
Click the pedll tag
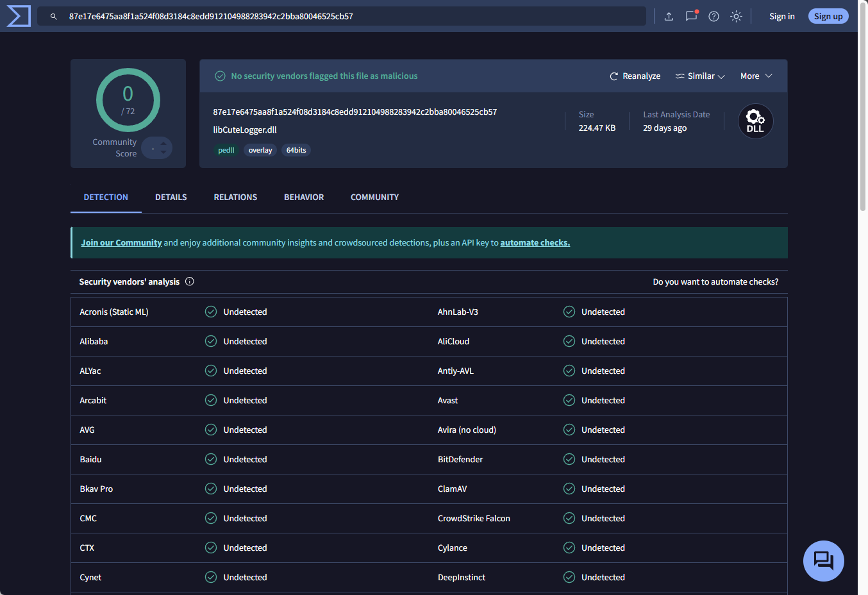(x=226, y=150)
